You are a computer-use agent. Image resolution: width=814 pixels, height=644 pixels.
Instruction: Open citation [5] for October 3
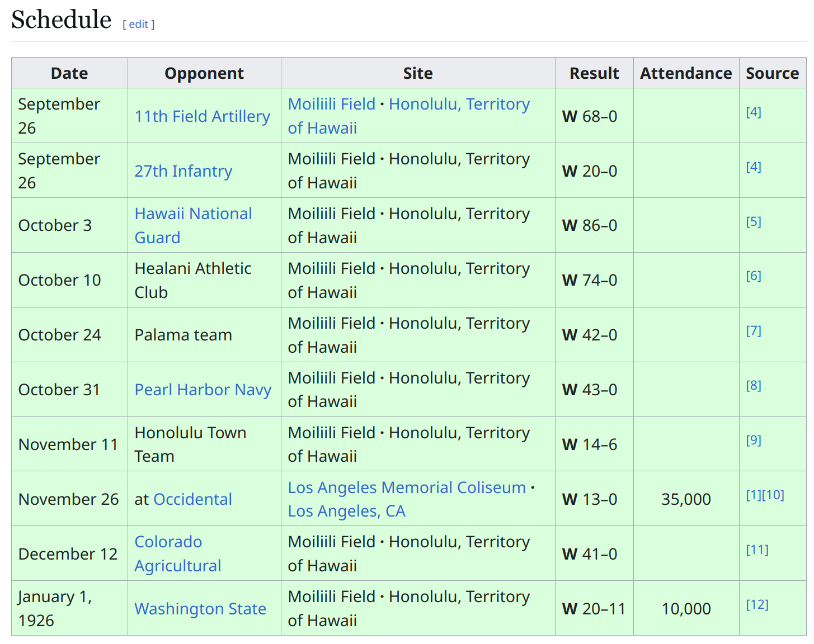[754, 222]
